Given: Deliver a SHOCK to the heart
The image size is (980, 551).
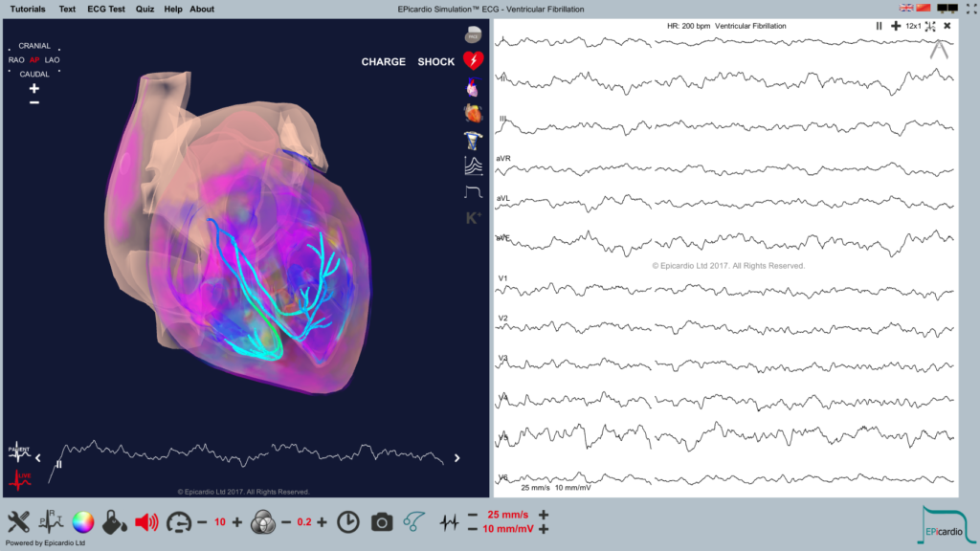Looking at the screenshot, I should [435, 61].
